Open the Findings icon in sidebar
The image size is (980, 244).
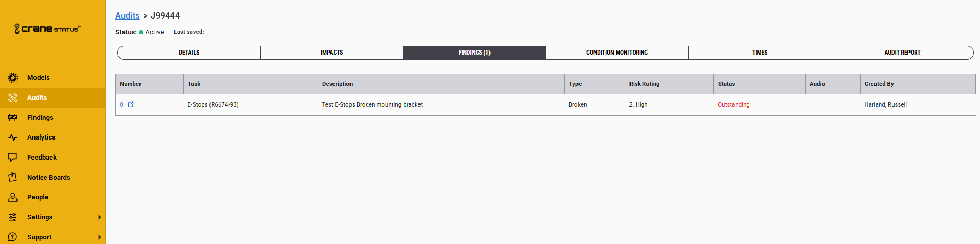coord(13,117)
